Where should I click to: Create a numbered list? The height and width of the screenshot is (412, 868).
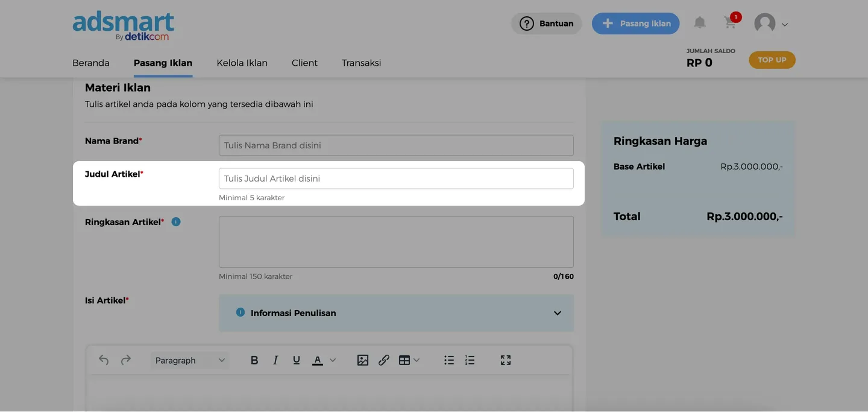[470, 360]
